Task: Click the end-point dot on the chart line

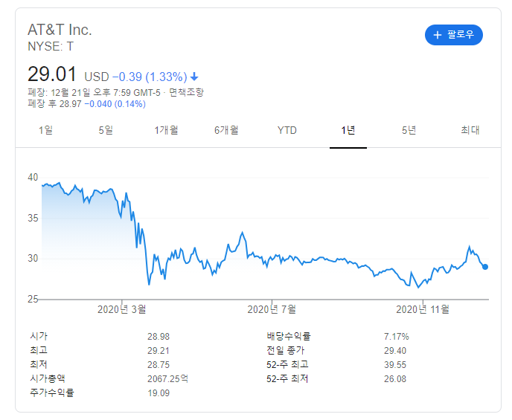Action: 485,267
